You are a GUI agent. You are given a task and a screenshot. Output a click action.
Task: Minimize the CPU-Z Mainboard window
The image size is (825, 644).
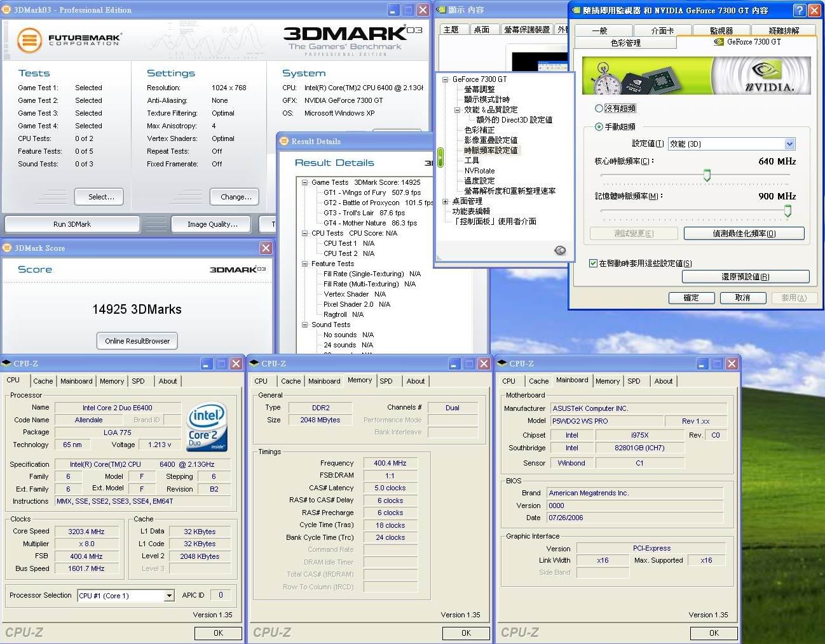pos(703,363)
